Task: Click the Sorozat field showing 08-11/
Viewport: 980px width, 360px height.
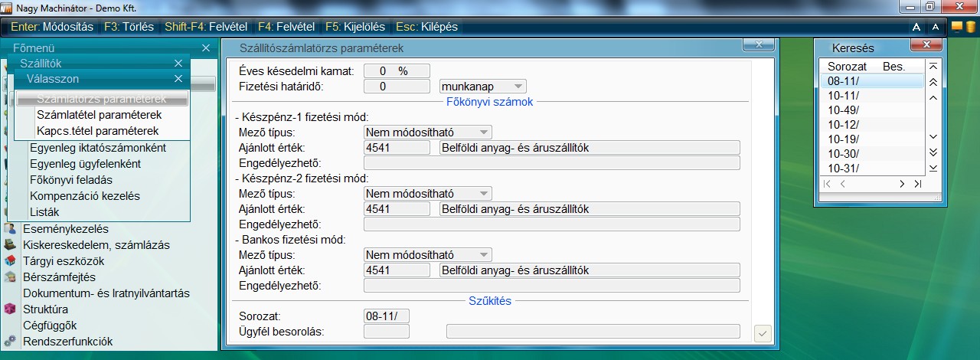Action: 387,316
